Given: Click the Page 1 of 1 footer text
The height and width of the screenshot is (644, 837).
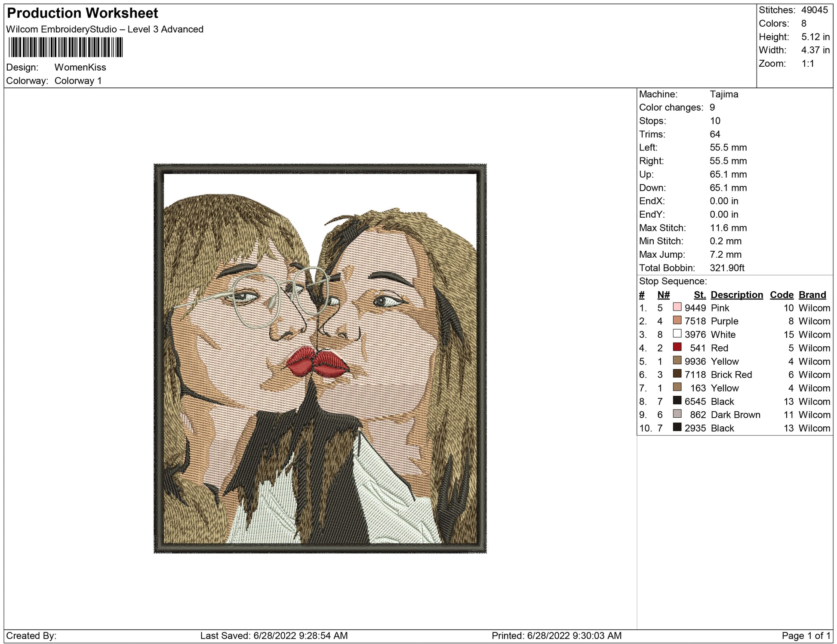Looking at the screenshot, I should (806, 635).
